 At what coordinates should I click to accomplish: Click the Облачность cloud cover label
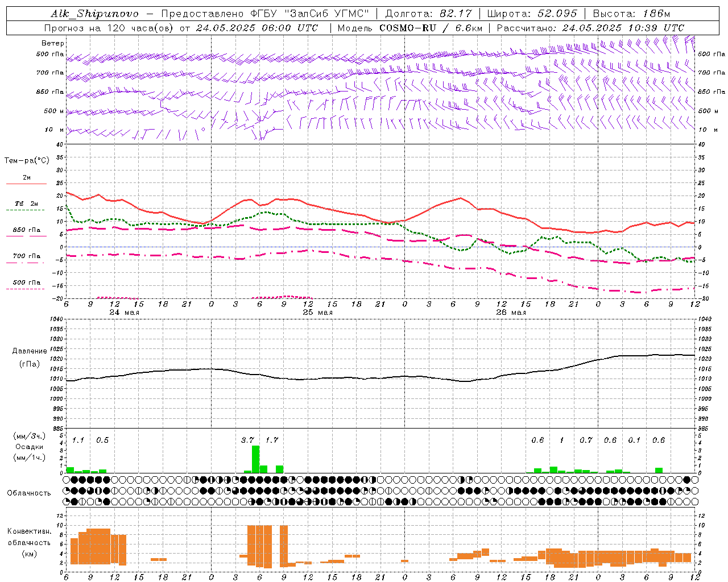click(x=29, y=493)
